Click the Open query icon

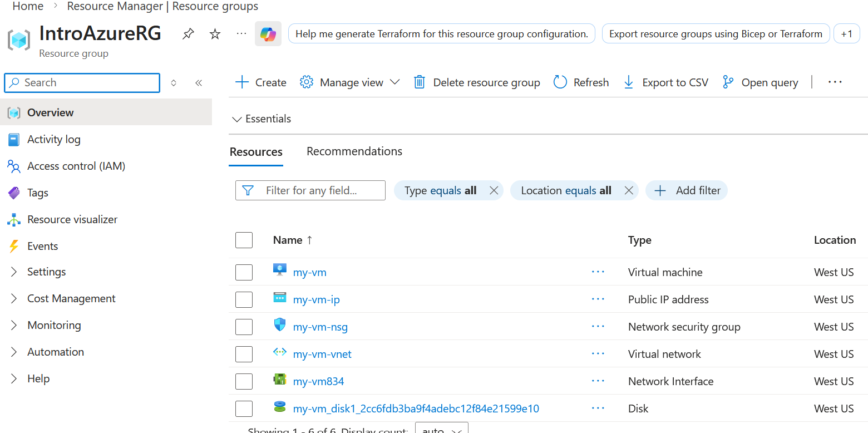pos(728,82)
